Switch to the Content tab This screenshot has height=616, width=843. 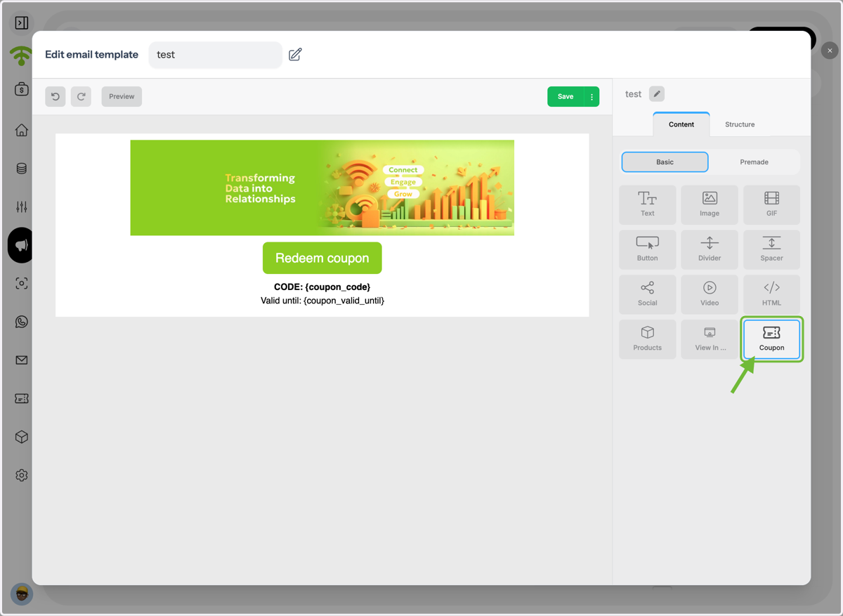tap(681, 124)
